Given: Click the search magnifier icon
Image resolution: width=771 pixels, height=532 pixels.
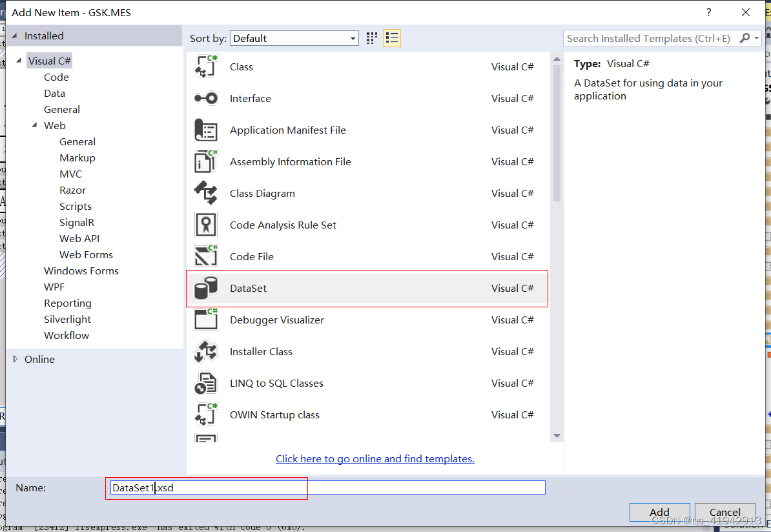Looking at the screenshot, I should (x=745, y=38).
